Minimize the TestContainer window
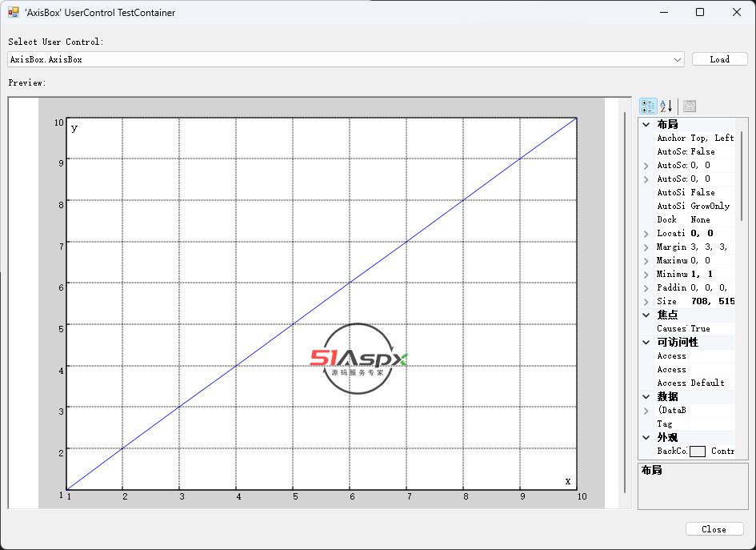756x550 pixels. pyautogui.click(x=664, y=12)
